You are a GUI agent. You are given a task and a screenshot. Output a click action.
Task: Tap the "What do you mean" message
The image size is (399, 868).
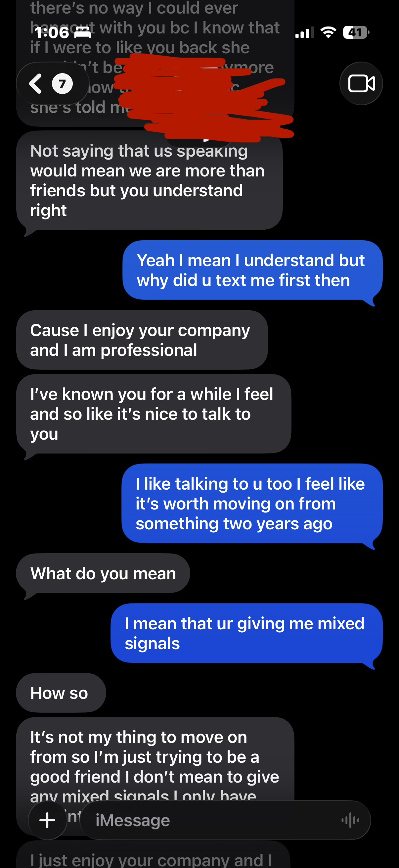point(103,573)
